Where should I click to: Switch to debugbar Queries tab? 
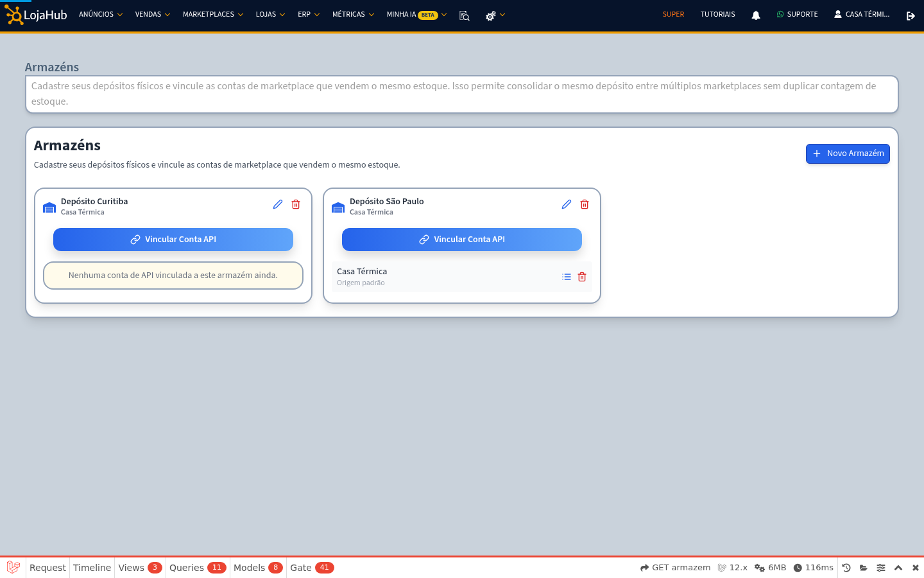[198, 568]
